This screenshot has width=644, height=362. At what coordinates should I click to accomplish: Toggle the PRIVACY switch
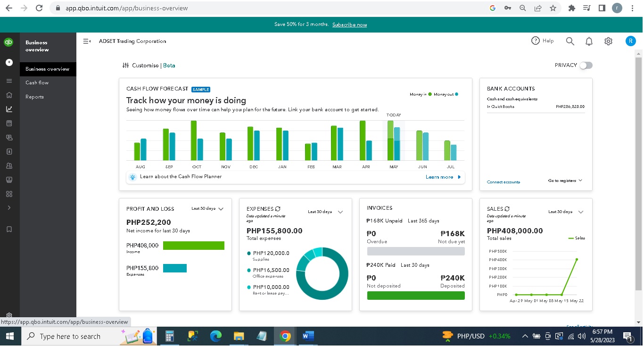[x=586, y=66]
